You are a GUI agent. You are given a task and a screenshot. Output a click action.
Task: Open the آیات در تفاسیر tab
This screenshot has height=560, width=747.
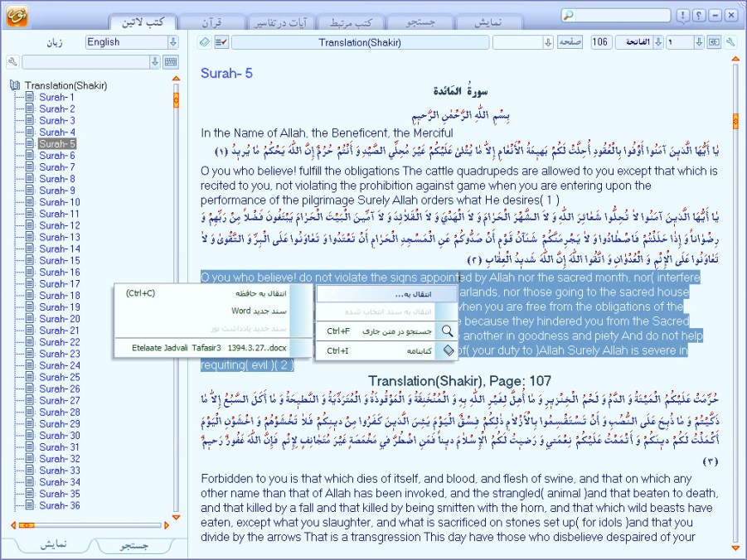click(x=280, y=22)
